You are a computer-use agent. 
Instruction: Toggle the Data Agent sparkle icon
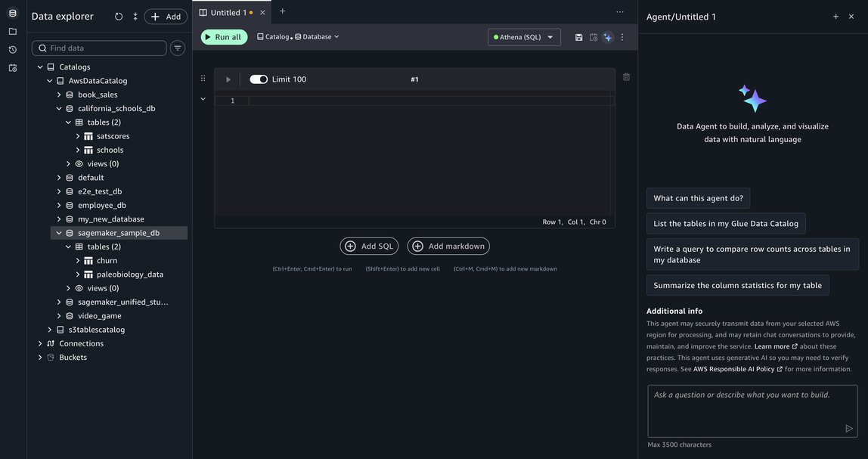608,37
